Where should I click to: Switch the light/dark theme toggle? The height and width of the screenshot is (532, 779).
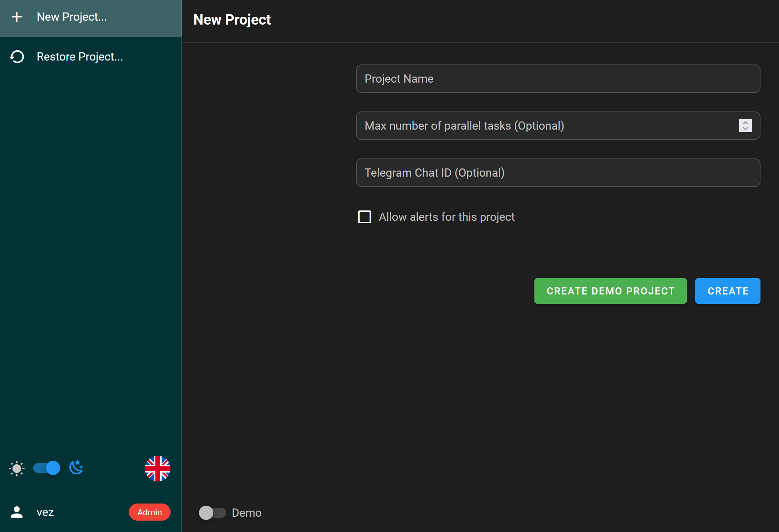[x=46, y=468]
